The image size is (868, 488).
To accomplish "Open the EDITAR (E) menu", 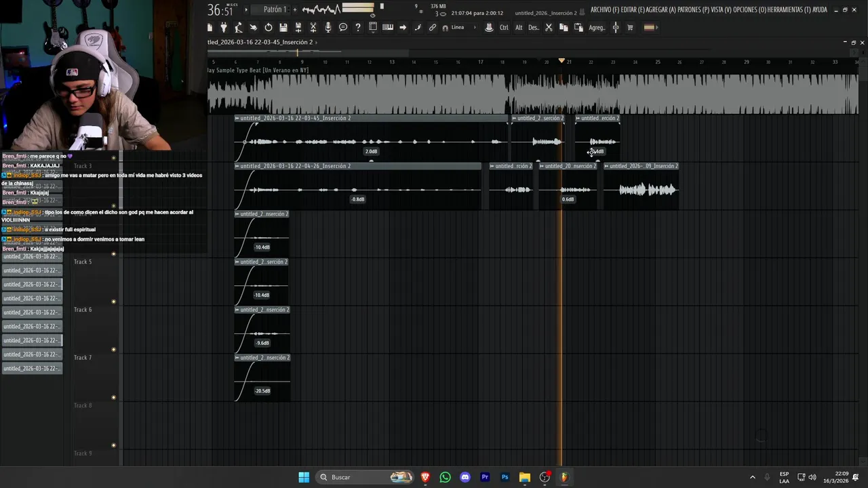I will tap(634, 9).
